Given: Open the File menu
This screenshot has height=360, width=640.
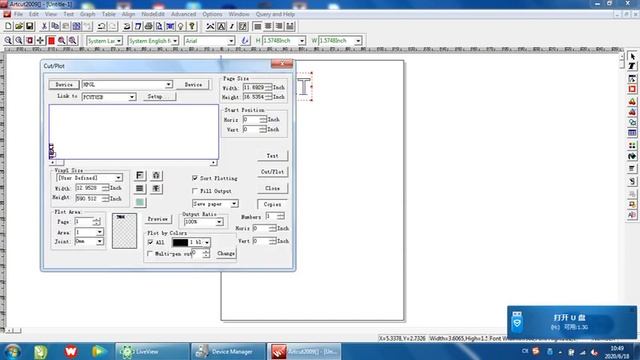Looking at the screenshot, I should point(18,14).
